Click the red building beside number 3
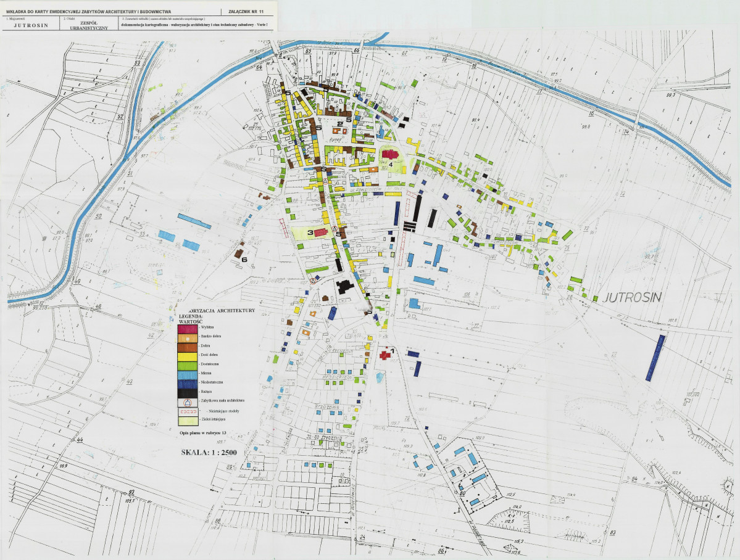Screen dimensions: 740x560 [321, 233]
